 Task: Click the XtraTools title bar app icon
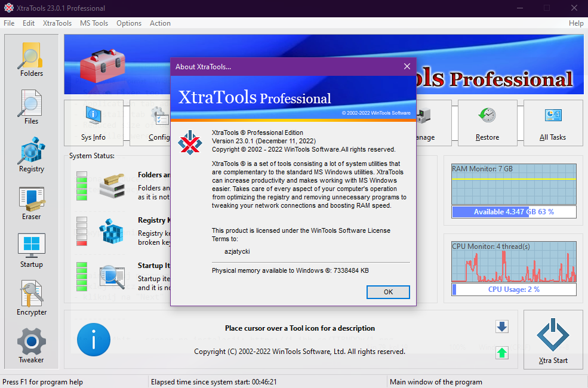pyautogui.click(x=8, y=8)
